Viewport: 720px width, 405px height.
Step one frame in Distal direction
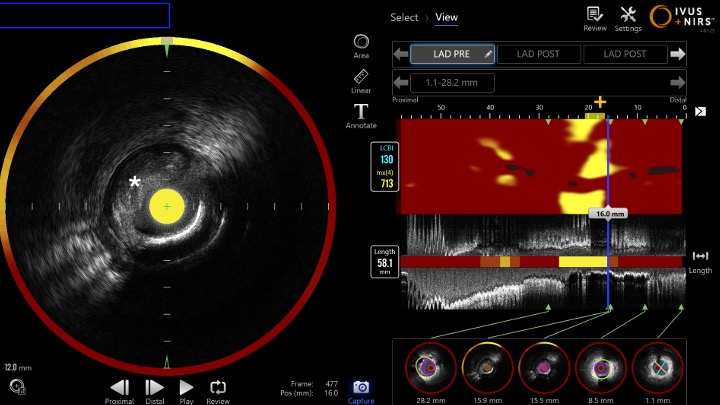pos(155,388)
